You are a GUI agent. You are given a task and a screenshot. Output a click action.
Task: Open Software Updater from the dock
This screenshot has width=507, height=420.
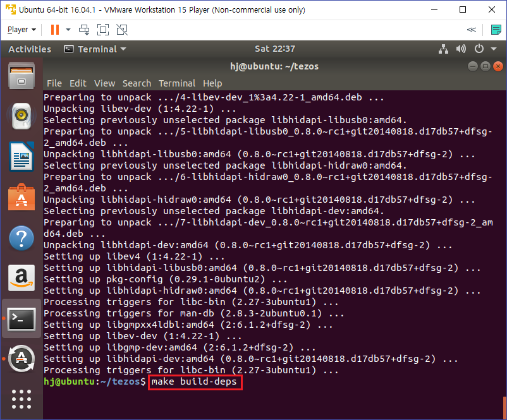[21, 359]
